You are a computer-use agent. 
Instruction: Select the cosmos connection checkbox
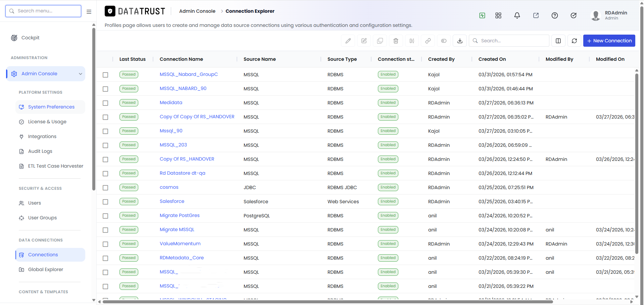point(105,187)
